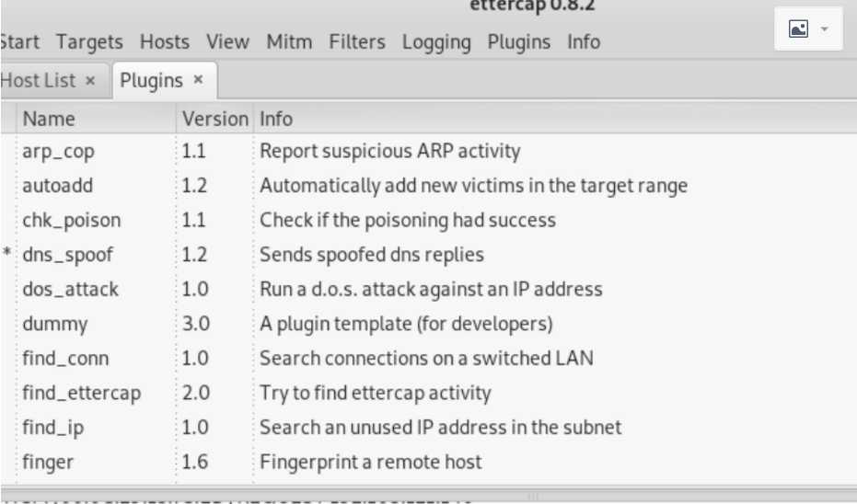Image resolution: width=857 pixels, height=504 pixels.
Task: Switch to the Host List tab
Action: pos(38,81)
